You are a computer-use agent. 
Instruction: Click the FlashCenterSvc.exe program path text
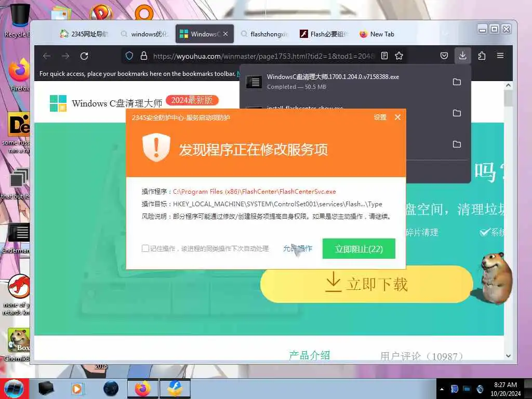point(255,192)
